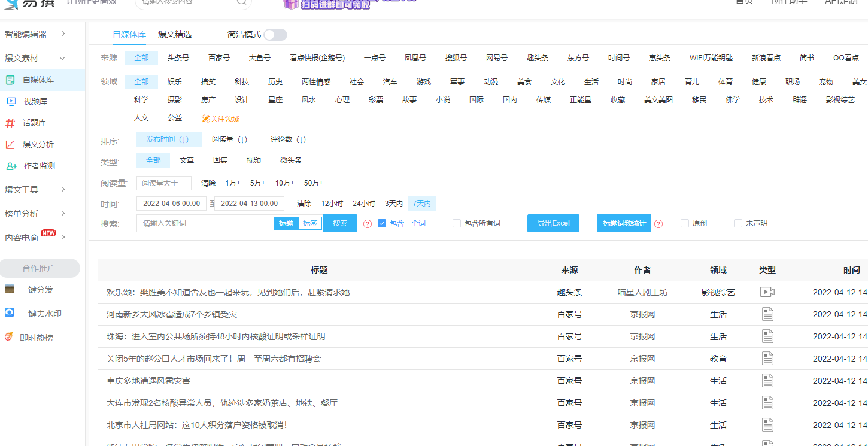868x446 pixels.
Task: Open the 一键去水印 watermark remover
Action: pyautogui.click(x=40, y=313)
